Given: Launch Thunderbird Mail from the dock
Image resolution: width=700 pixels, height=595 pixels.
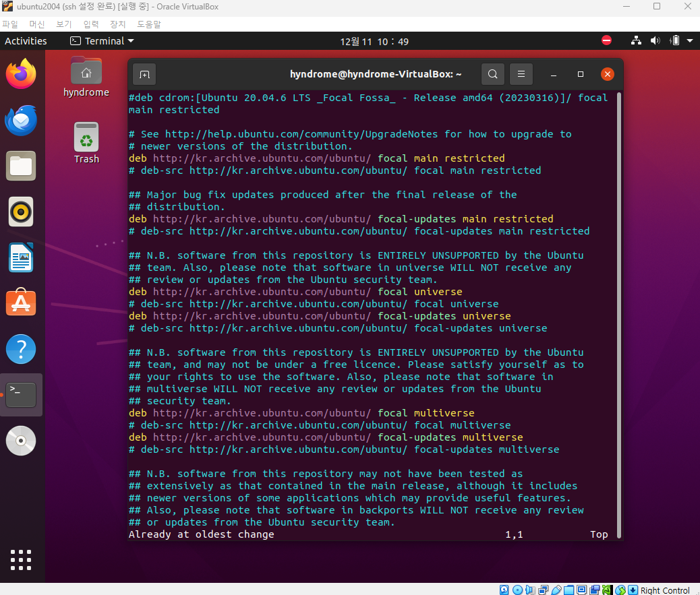Looking at the screenshot, I should click(x=21, y=120).
